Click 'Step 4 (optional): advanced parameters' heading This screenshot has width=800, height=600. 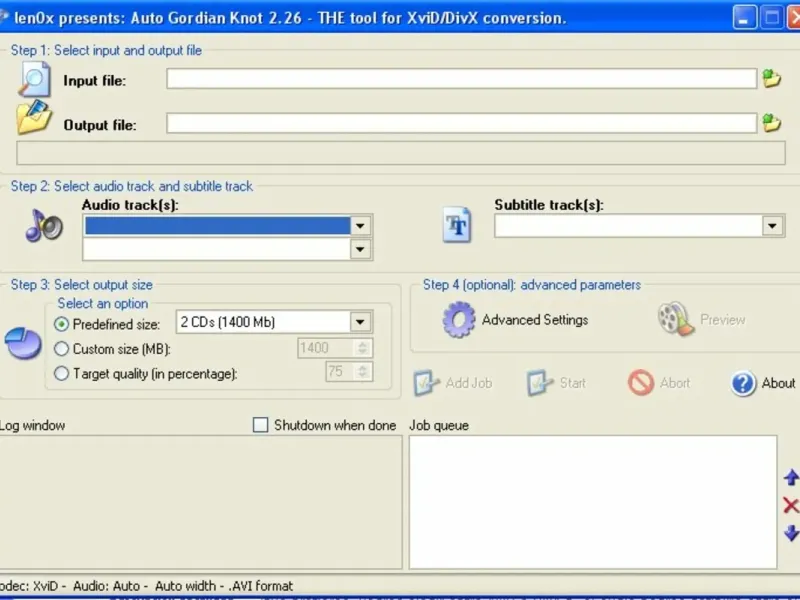pyautogui.click(x=532, y=285)
